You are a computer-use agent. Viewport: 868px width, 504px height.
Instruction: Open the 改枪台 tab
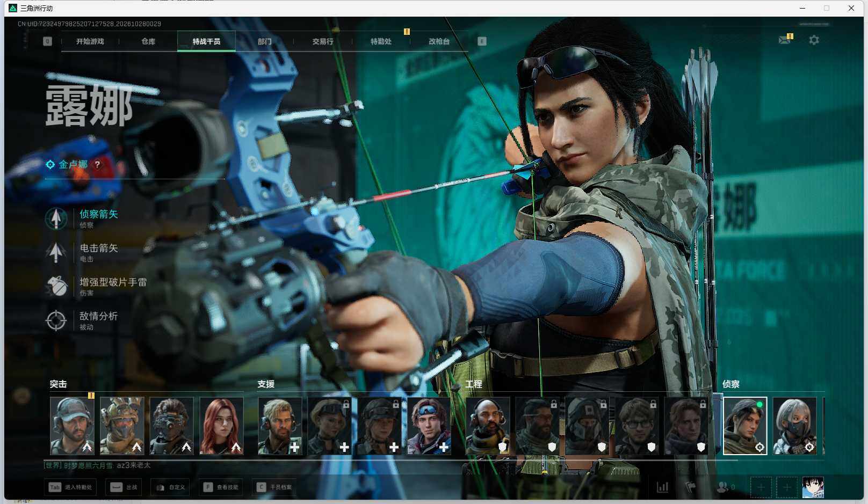[x=439, y=41]
